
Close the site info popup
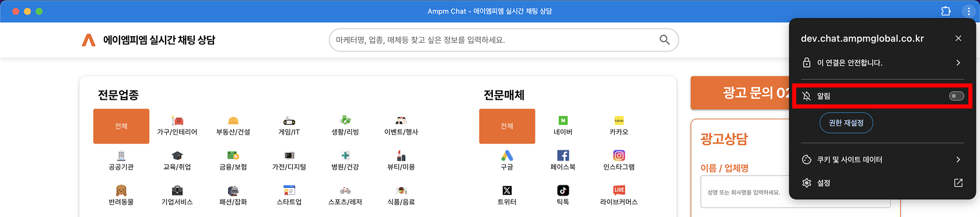[958, 38]
